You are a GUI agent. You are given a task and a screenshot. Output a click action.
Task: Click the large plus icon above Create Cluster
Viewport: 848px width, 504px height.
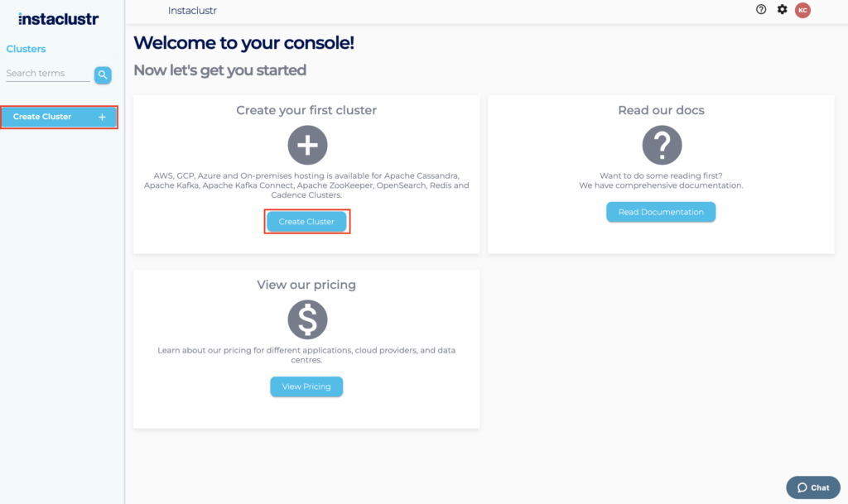306,145
